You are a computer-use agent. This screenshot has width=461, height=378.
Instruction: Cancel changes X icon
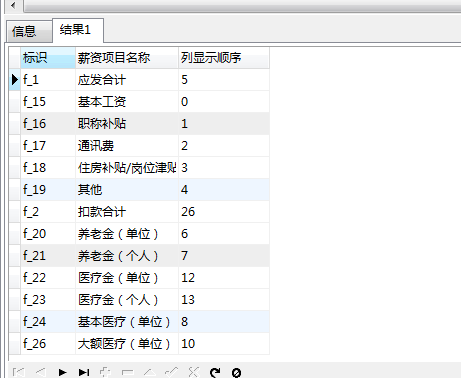(193, 372)
